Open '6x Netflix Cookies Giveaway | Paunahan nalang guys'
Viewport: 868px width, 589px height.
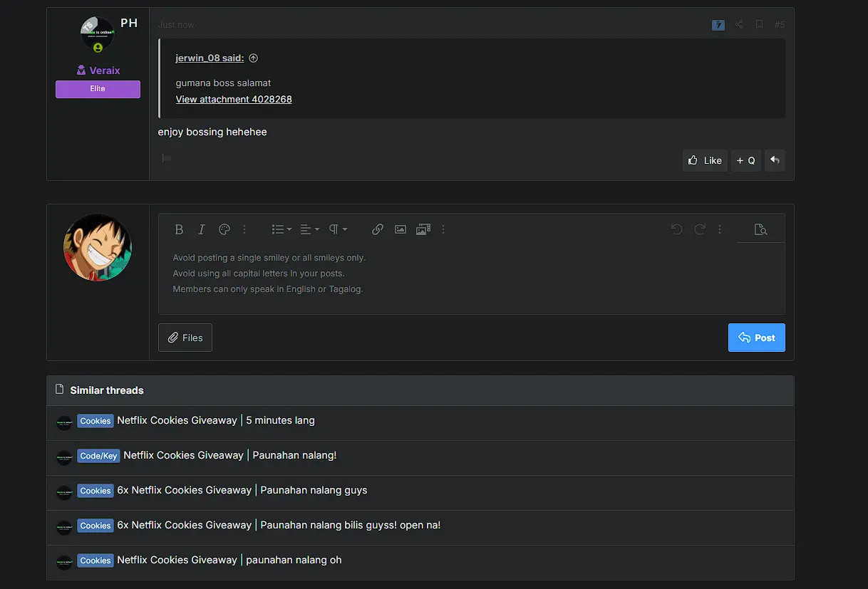tap(242, 490)
